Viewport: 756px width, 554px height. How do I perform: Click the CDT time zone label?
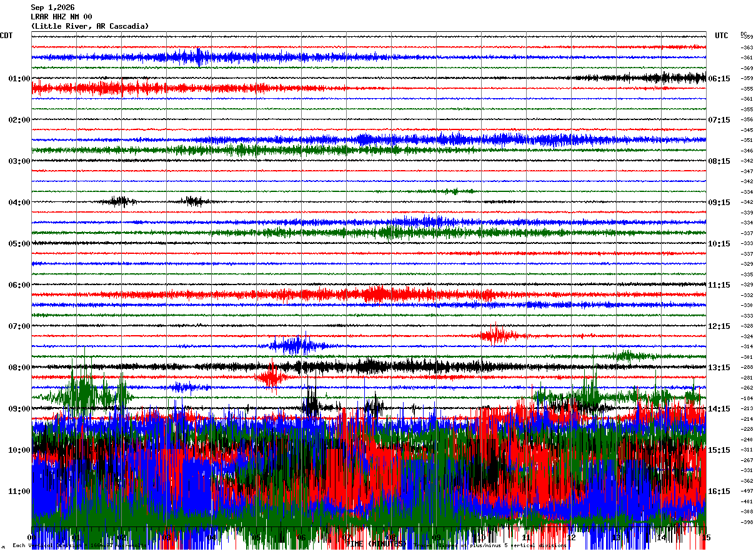point(6,36)
